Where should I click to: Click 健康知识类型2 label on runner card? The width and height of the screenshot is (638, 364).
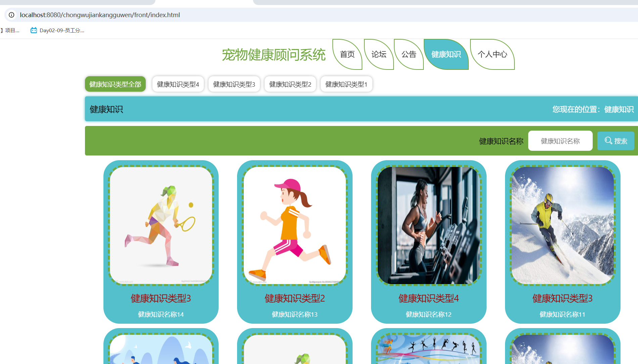(294, 298)
